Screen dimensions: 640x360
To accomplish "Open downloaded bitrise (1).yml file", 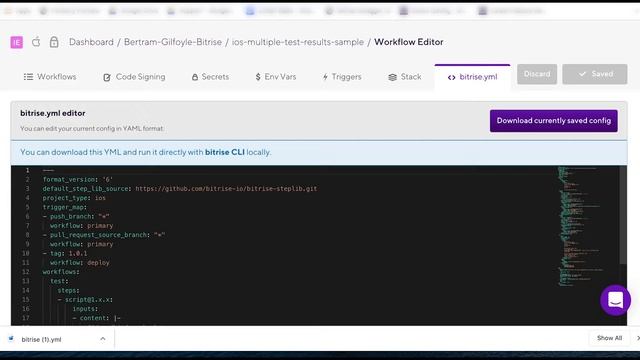I will click(41, 340).
